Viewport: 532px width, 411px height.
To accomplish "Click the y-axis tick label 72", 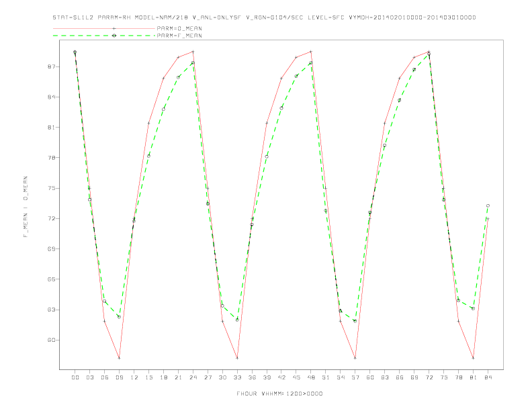I will coord(51,218).
